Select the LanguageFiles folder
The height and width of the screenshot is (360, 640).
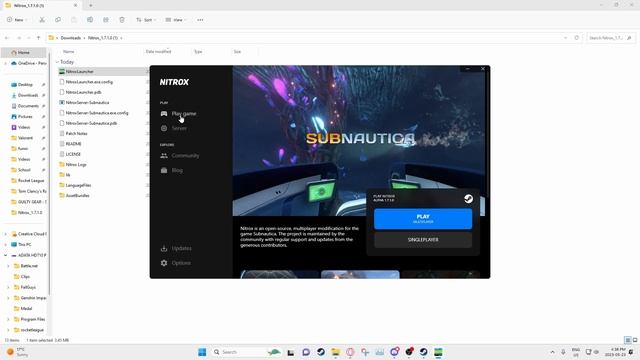(78, 185)
